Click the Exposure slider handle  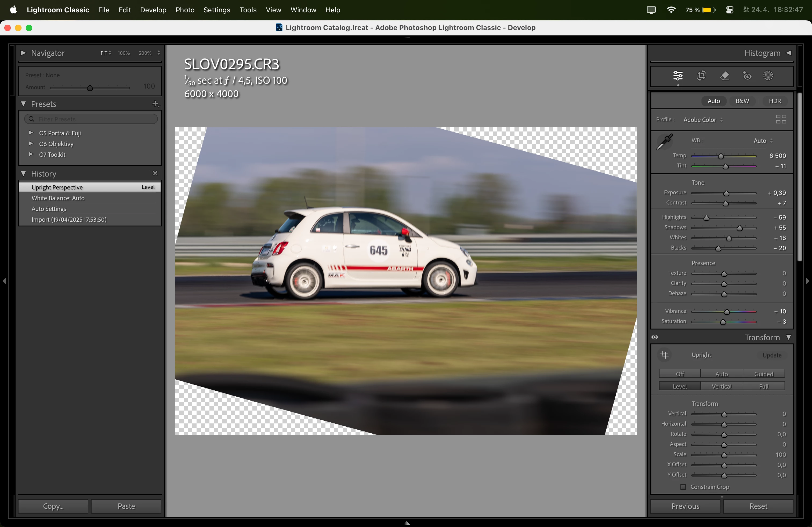pos(726,193)
